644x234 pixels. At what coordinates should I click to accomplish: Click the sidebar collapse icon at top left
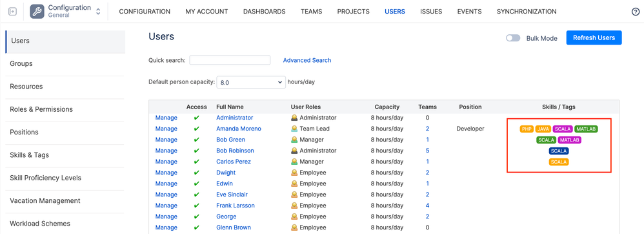[x=12, y=12]
